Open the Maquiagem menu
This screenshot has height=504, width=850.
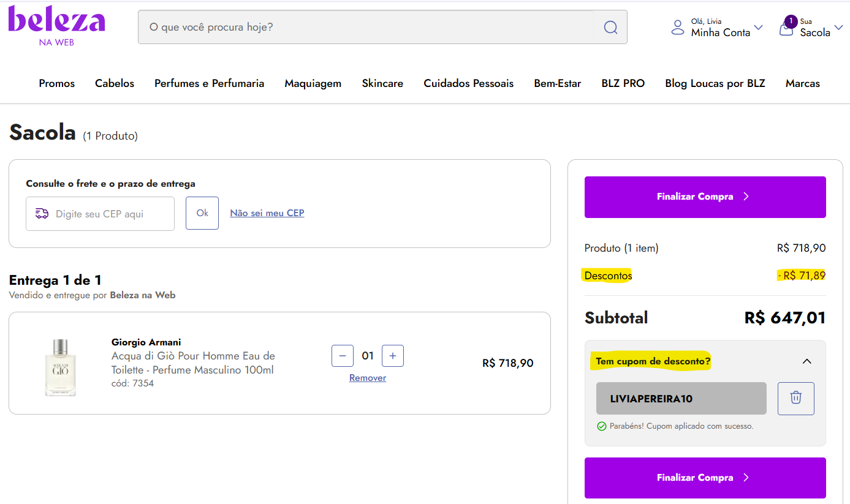click(x=313, y=83)
